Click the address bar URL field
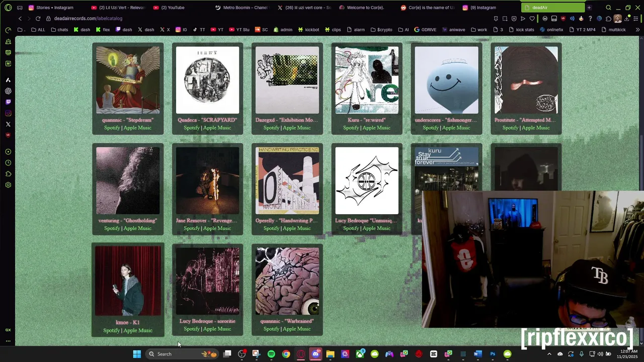Viewport: 644px width, 362px height. [x=272, y=19]
